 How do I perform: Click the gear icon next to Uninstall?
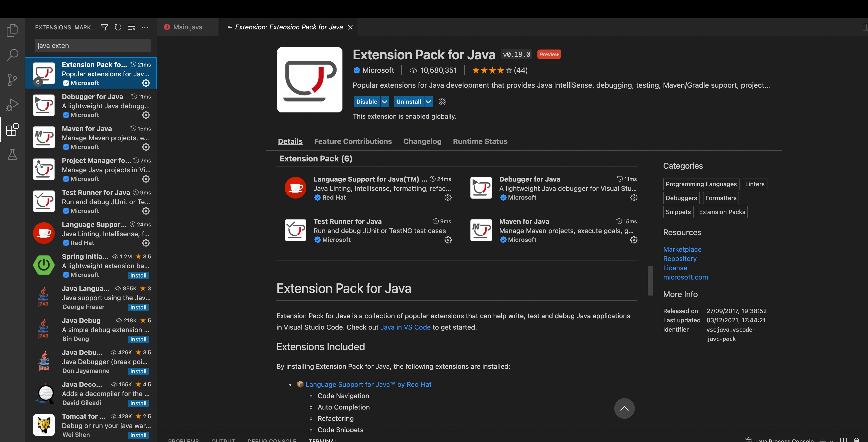point(443,102)
